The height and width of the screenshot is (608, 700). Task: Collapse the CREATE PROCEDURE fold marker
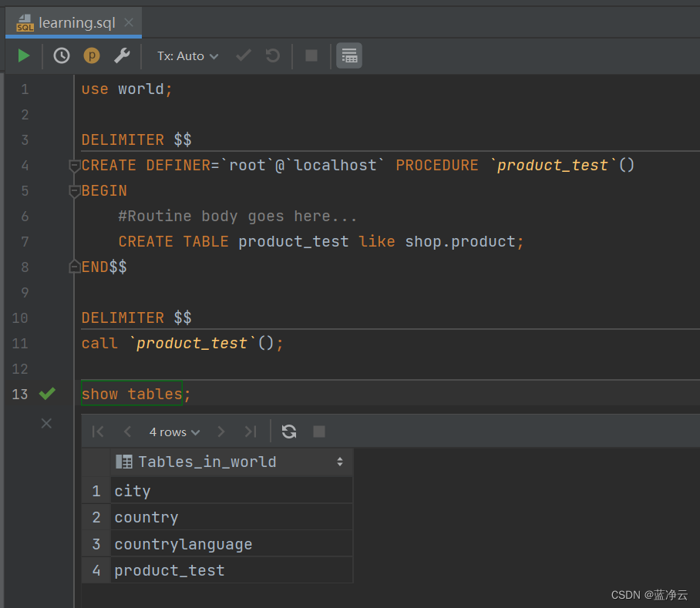coord(75,166)
